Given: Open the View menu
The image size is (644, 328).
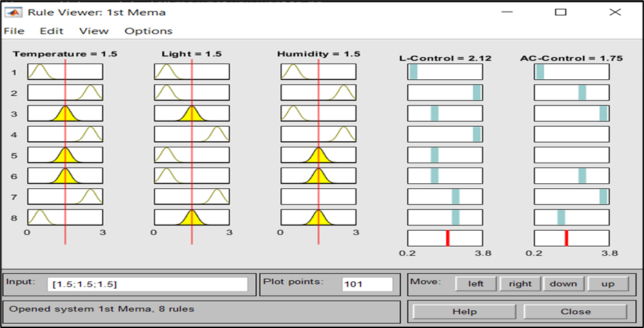Looking at the screenshot, I should [x=94, y=31].
